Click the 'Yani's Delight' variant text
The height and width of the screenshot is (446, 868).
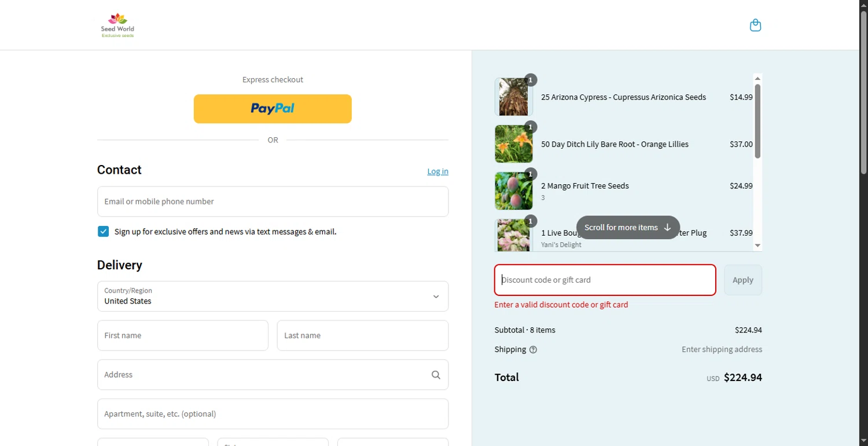click(x=561, y=245)
